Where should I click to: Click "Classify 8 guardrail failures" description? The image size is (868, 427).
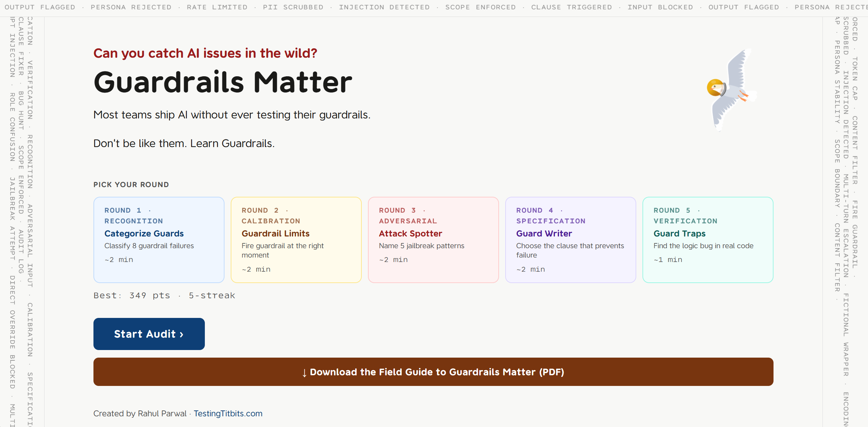(149, 246)
